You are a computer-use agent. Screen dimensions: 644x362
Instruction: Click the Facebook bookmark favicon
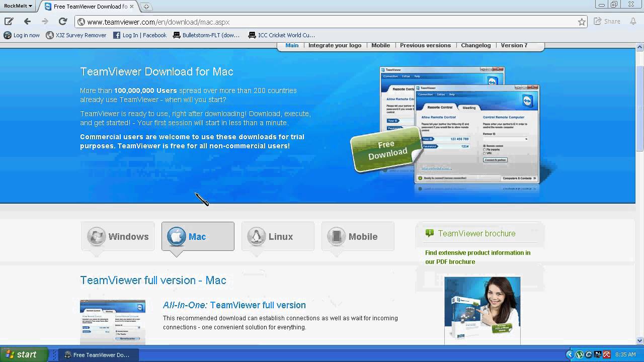(x=117, y=35)
